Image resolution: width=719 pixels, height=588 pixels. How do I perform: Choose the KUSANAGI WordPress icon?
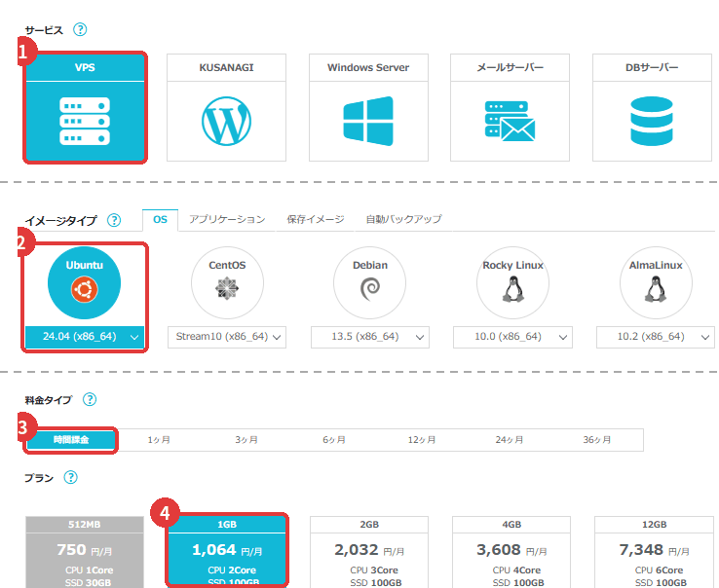[227, 121]
